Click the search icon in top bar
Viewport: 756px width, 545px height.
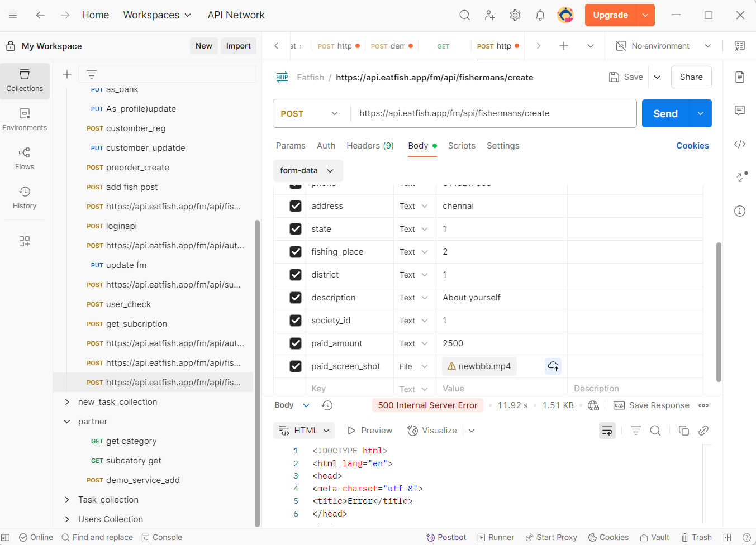coord(464,15)
